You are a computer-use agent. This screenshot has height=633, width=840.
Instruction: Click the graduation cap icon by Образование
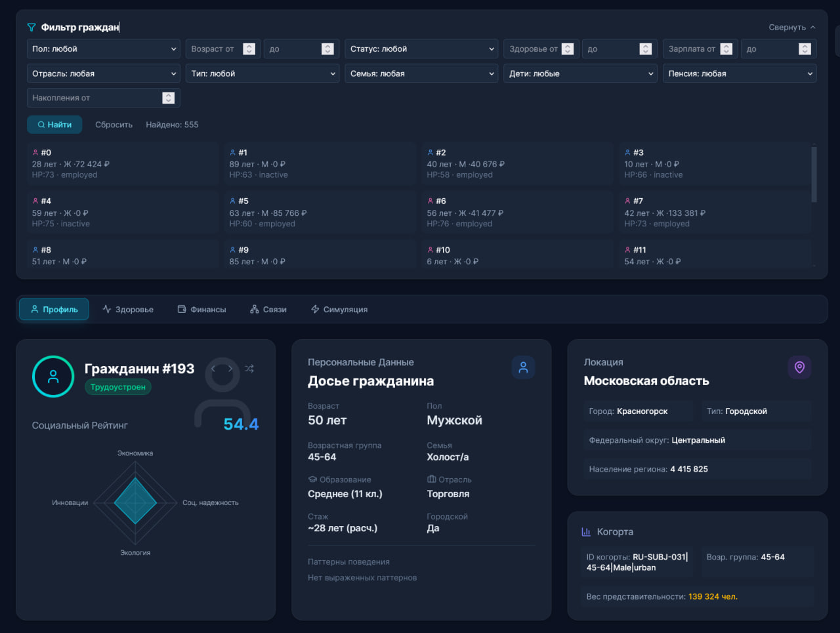coord(312,480)
